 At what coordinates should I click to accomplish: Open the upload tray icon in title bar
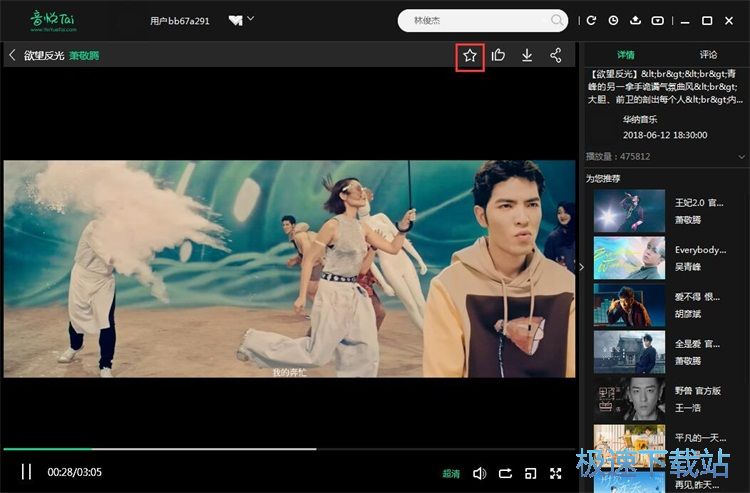(x=635, y=21)
